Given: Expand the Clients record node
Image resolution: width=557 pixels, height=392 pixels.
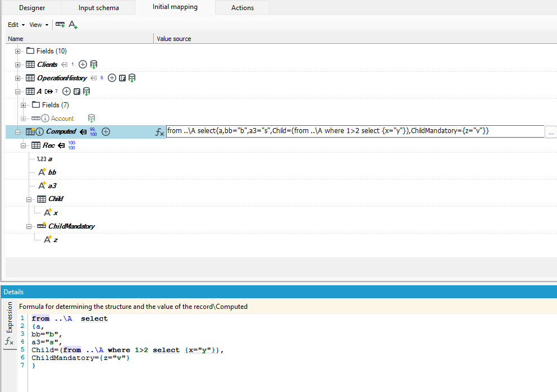Looking at the screenshot, I should (17, 65).
